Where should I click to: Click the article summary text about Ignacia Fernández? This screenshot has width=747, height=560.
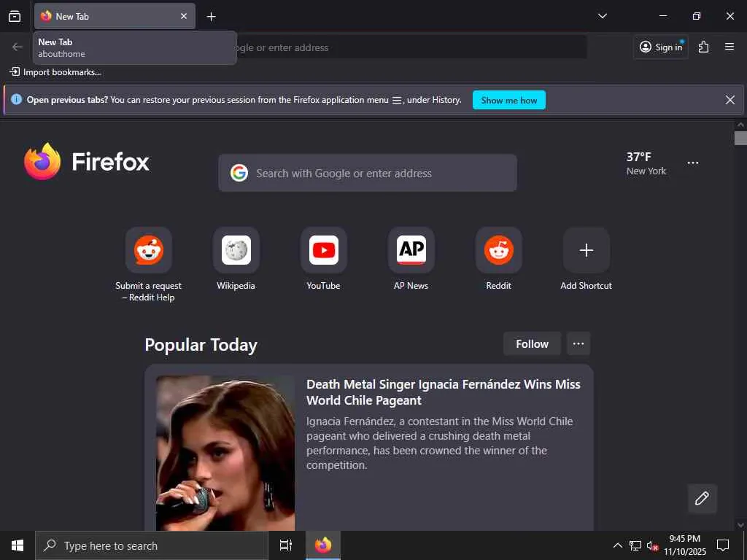pyautogui.click(x=439, y=443)
